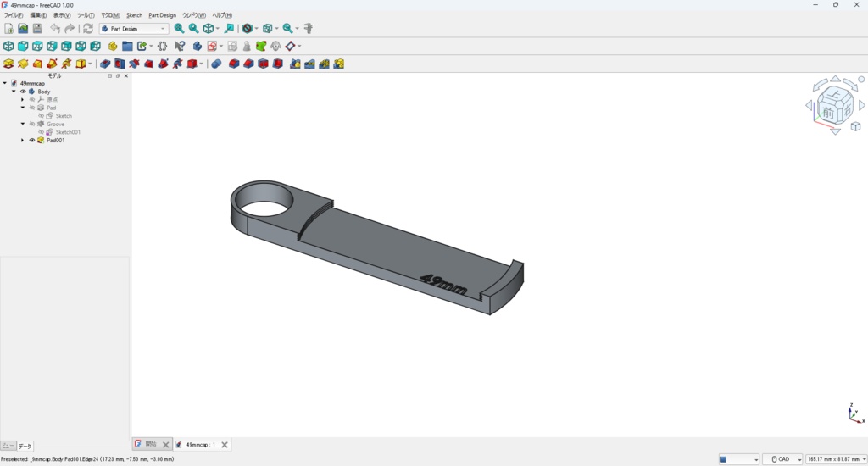The image size is (868, 466).
Task: Revolve the selected sketch
Action: pyautogui.click(x=23, y=64)
